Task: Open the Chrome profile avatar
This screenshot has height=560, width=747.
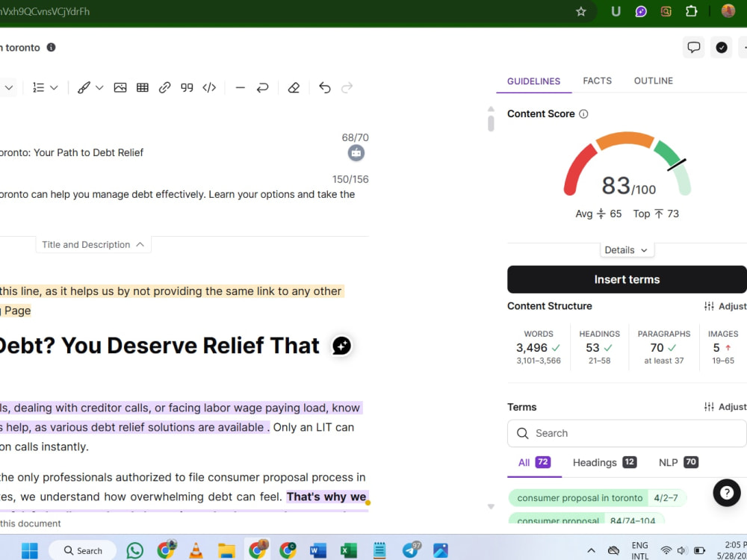Action: [x=728, y=11]
